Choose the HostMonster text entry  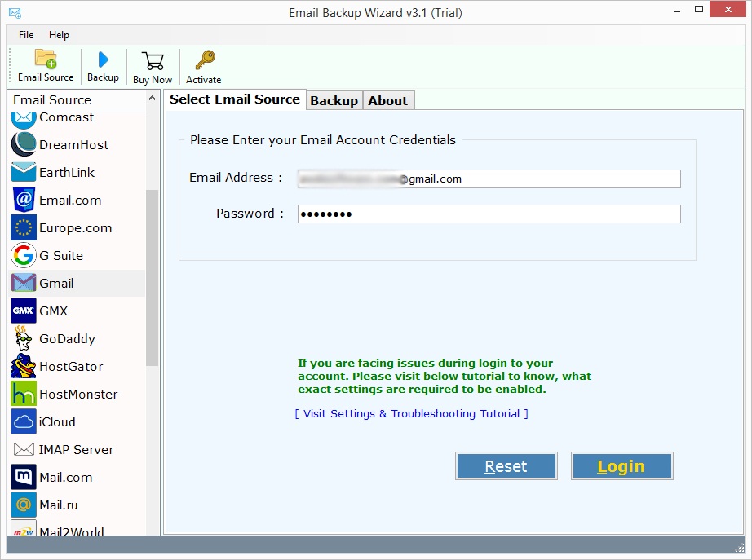[x=78, y=394]
